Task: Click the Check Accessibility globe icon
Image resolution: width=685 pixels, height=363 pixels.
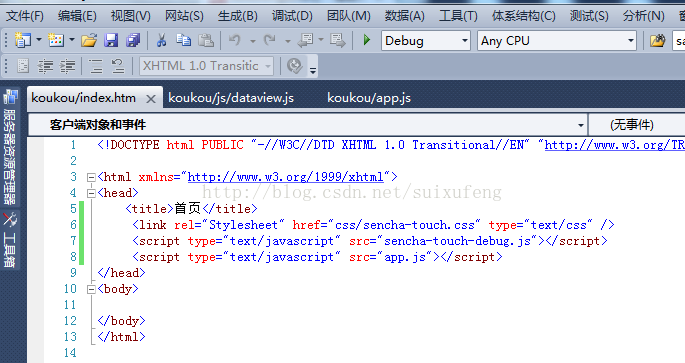Action: pyautogui.click(x=295, y=66)
